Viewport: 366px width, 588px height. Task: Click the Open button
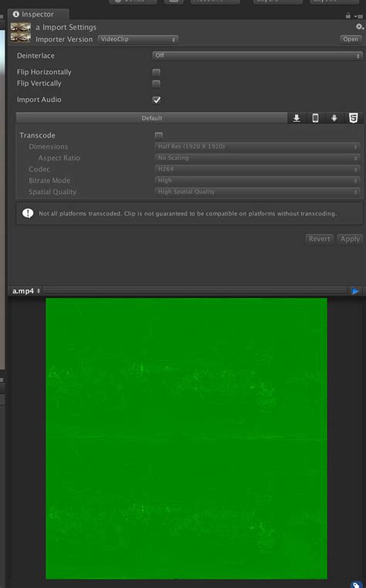[x=351, y=39]
